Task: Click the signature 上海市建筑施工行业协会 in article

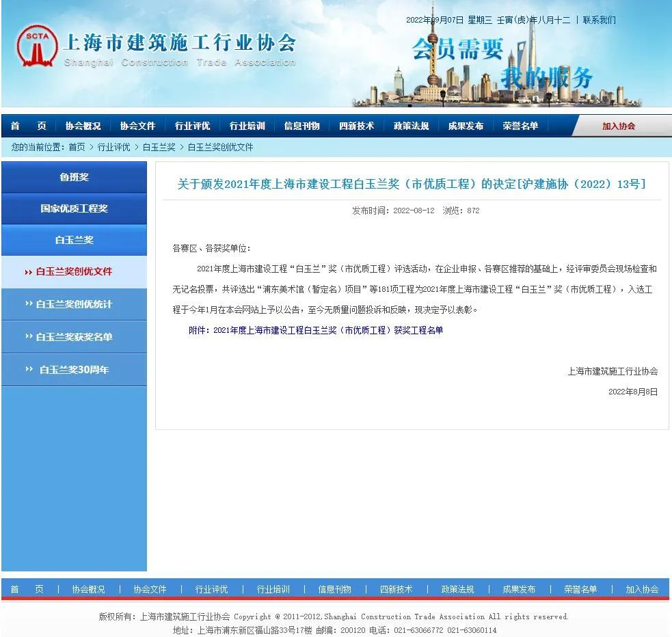Action: pyautogui.click(x=613, y=371)
